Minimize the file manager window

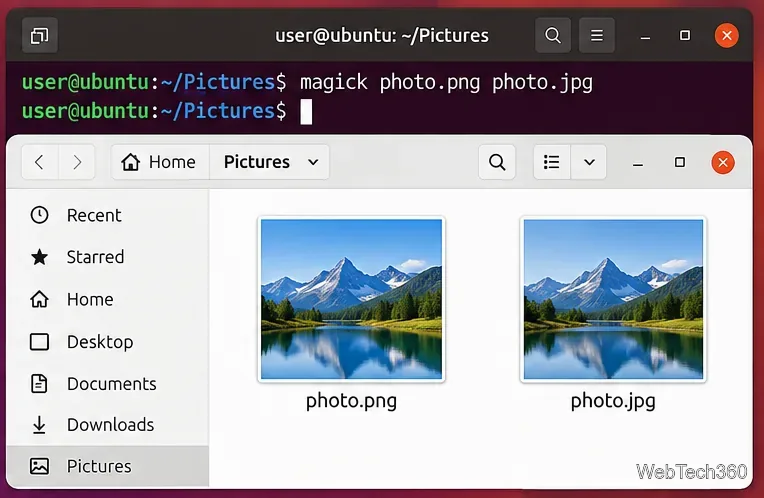pyautogui.click(x=638, y=164)
